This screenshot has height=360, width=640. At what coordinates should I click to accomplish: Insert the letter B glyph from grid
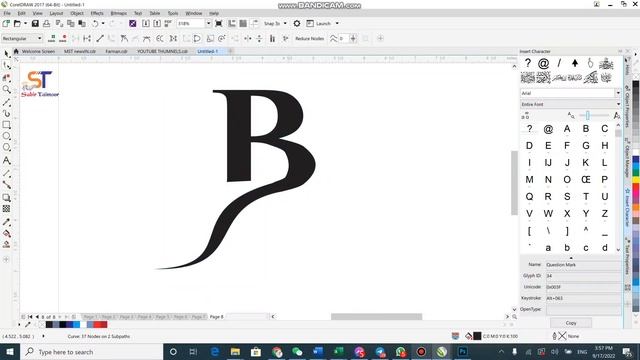pyautogui.click(x=586, y=129)
